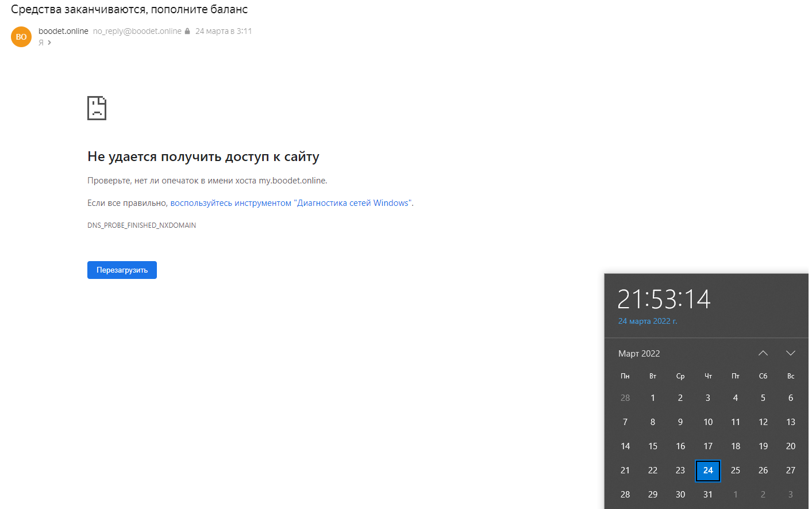Click the blue "24 марта 2022 г." date link

[x=648, y=321]
